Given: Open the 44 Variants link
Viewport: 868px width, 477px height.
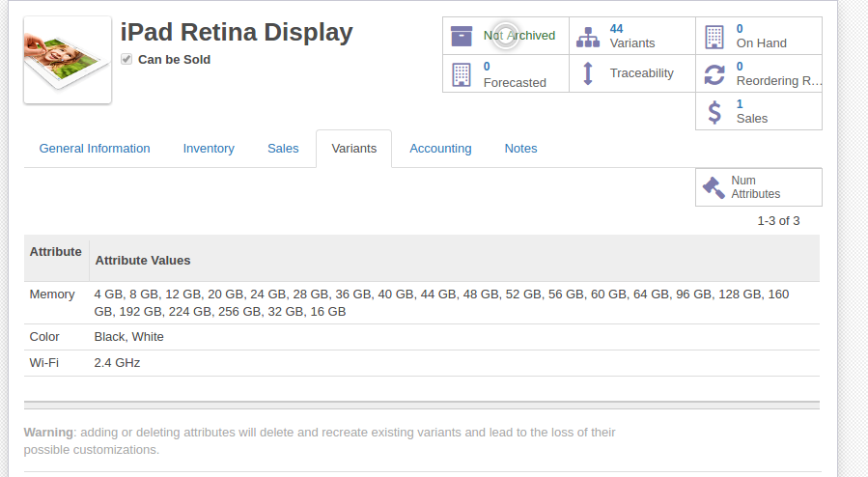Looking at the screenshot, I should tap(632, 36).
